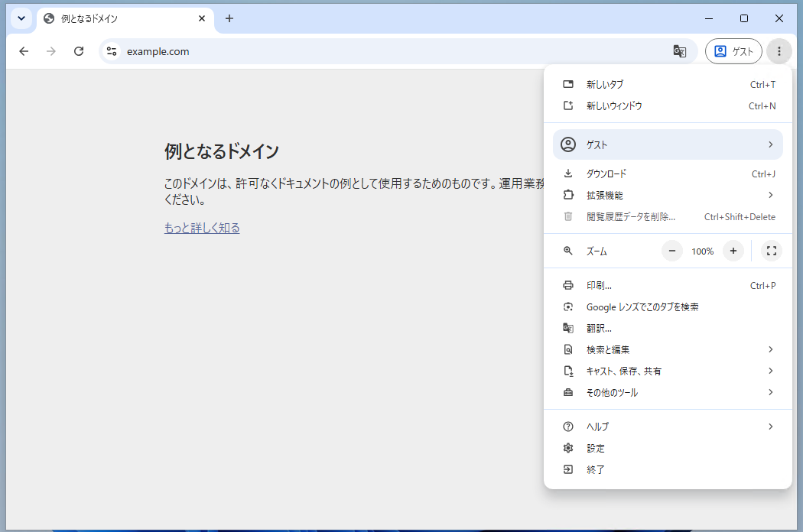
Task: Click the chevron beside ヘルプ
Action: [770, 427]
